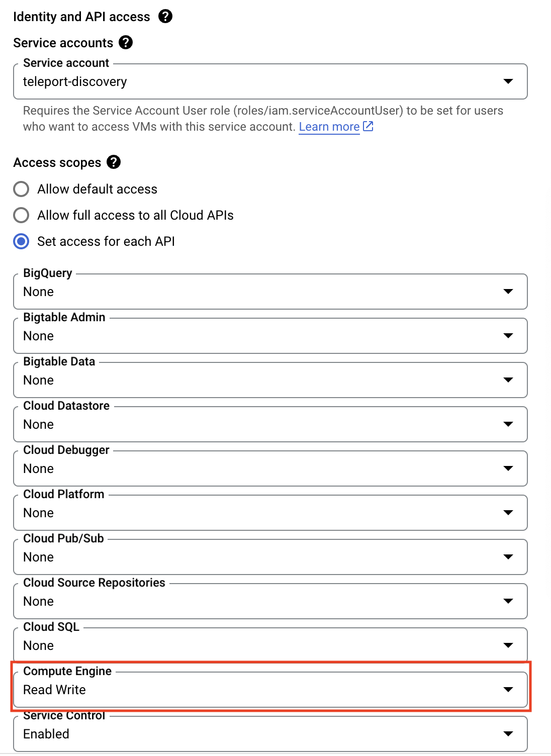Viewport: 551px width, 756px height.
Task: Expand the Cloud Pub/Sub access selector
Action: point(509,557)
